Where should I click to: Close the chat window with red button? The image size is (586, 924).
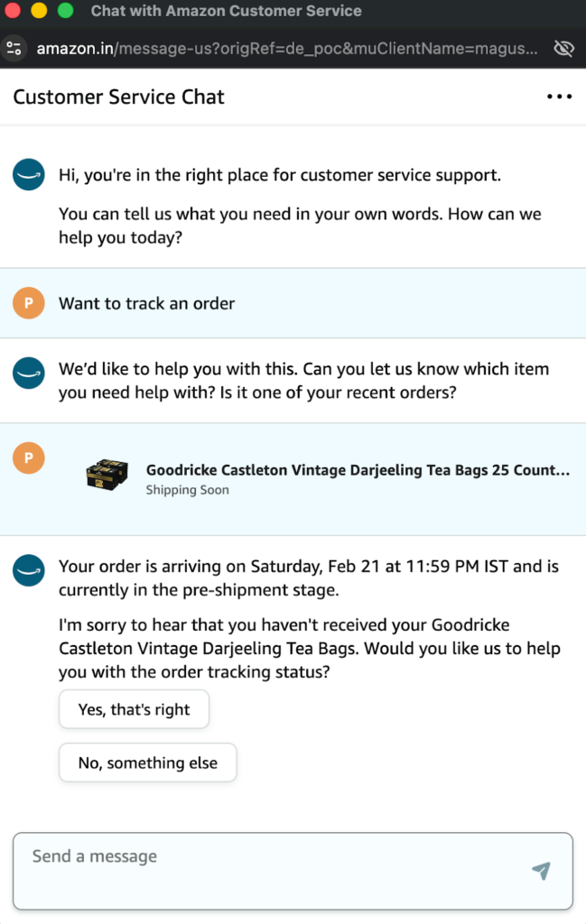[14, 12]
